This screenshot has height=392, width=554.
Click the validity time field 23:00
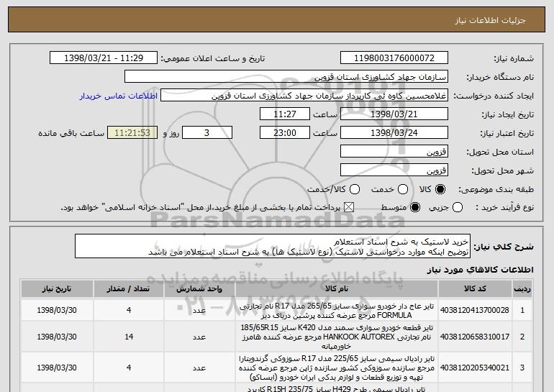click(x=285, y=133)
